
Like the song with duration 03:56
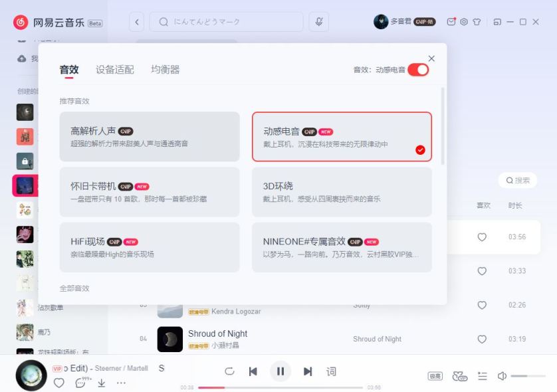[482, 237]
